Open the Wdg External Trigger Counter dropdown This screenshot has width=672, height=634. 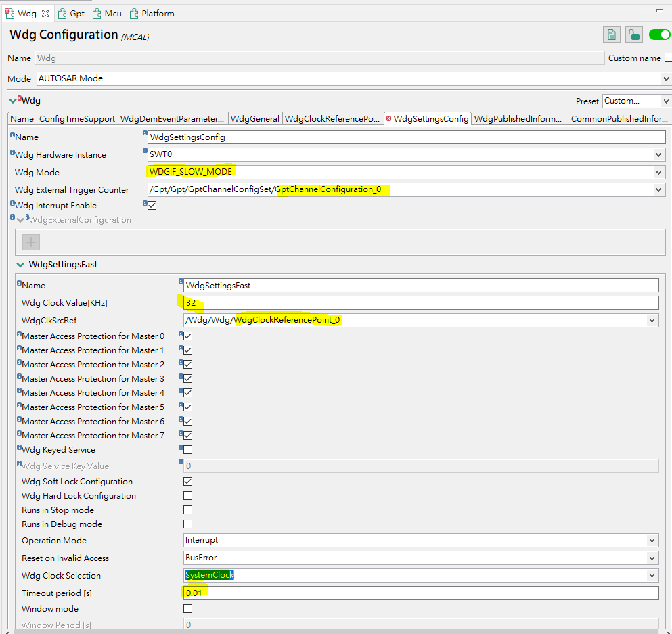[658, 189]
